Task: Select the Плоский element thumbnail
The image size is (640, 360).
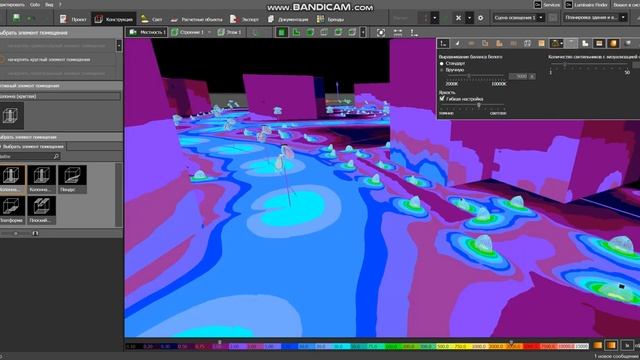Action: click(x=42, y=210)
